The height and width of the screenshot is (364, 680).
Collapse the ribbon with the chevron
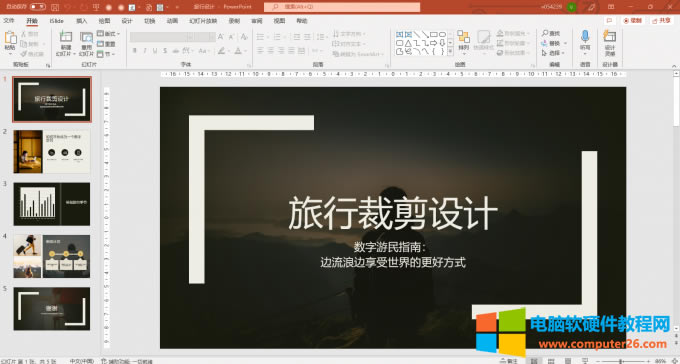[x=674, y=66]
